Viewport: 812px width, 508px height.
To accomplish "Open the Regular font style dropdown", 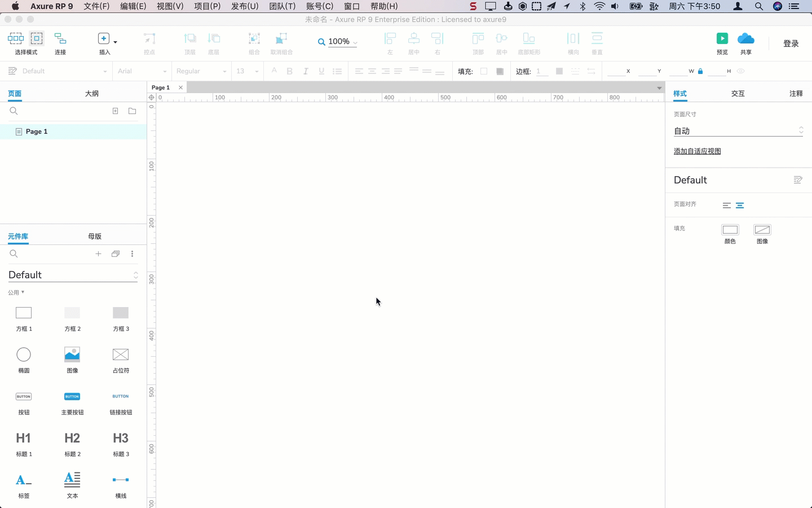I will 201,71.
